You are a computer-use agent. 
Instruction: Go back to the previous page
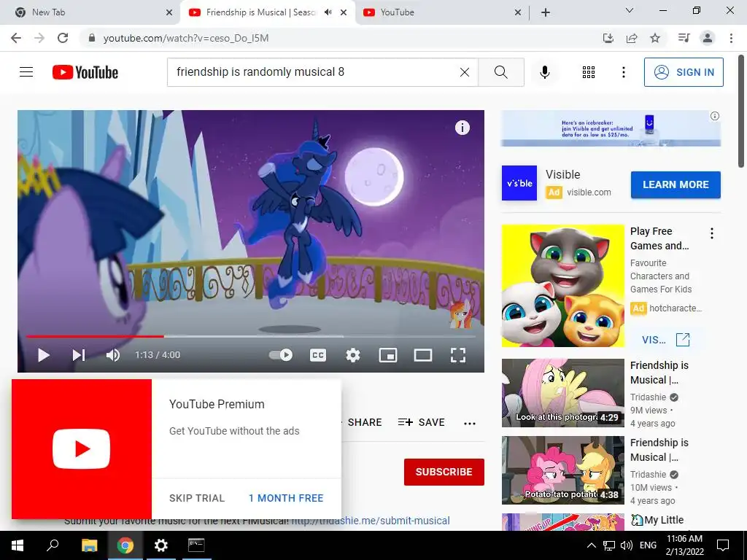(x=16, y=38)
